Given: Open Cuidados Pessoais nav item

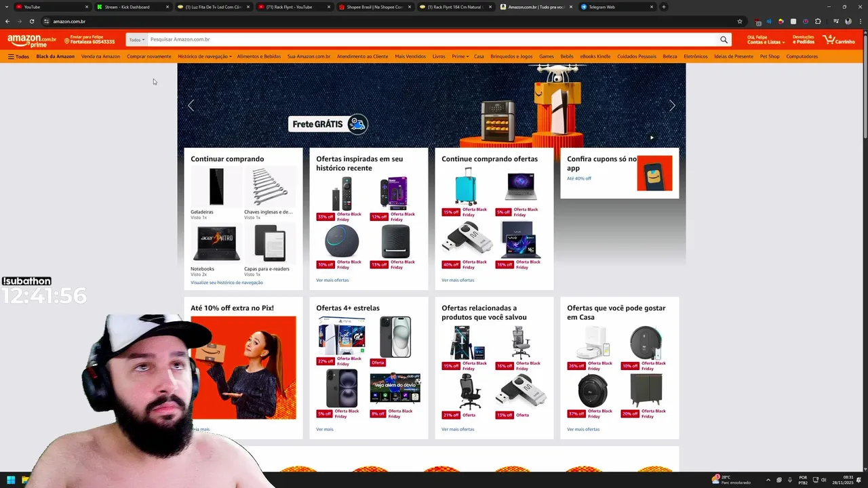Looking at the screenshot, I should coord(637,56).
